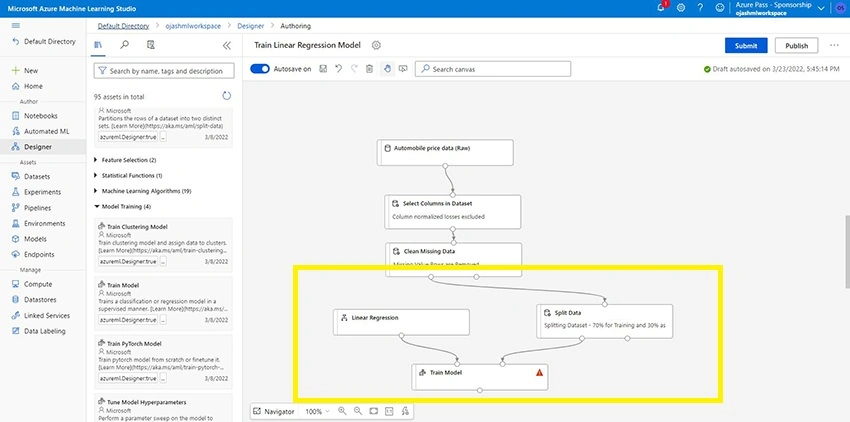Click the Submit button
The height and width of the screenshot is (422, 850).
(746, 46)
